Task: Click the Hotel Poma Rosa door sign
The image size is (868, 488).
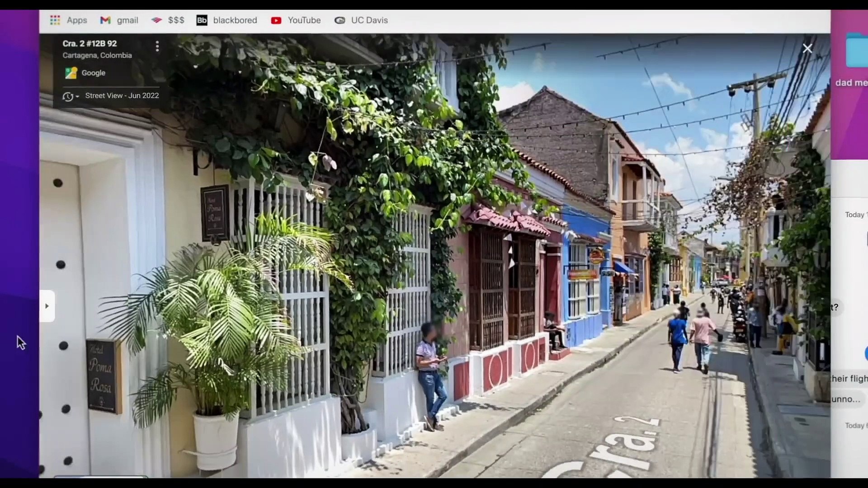Action: 104,376
